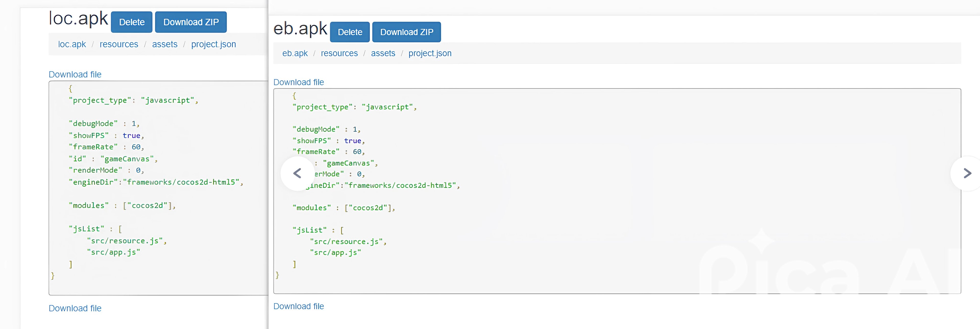Screen dimensions: 980x329
Task: Open loc.apk breadcrumb link
Action: (72, 44)
